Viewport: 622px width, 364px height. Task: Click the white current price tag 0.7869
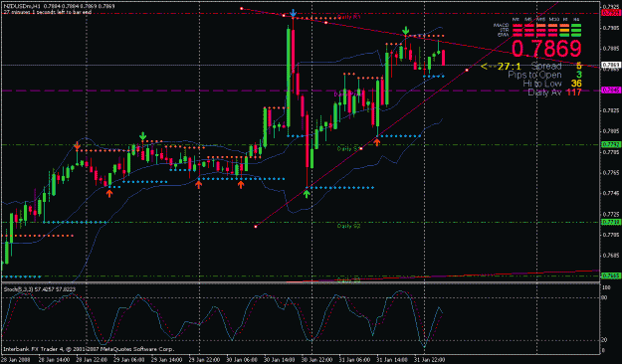(610, 65)
